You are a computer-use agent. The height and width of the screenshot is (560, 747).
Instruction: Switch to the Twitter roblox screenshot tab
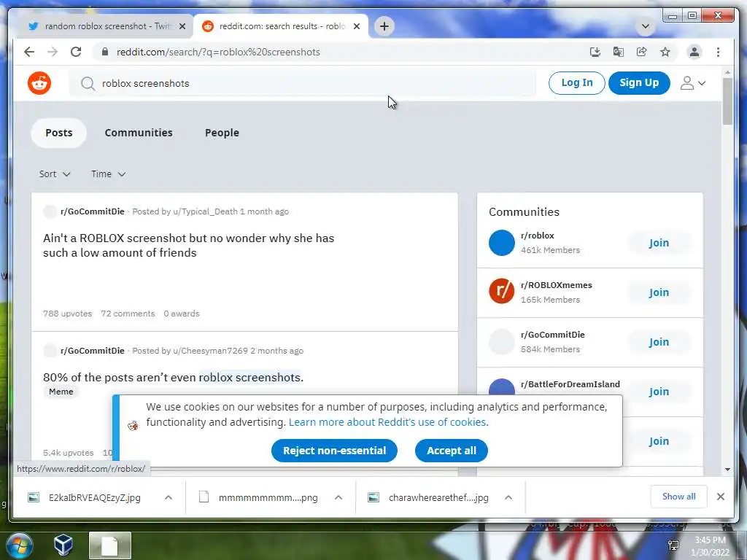coord(105,27)
